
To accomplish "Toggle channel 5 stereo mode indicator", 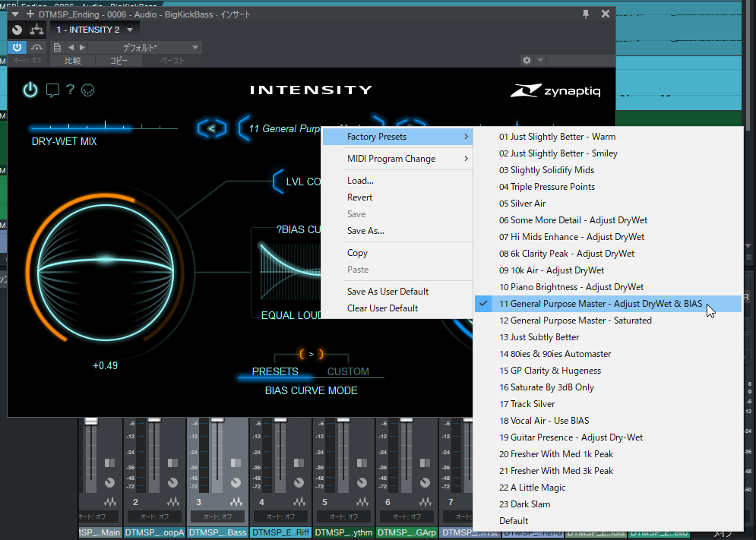I will (x=362, y=463).
